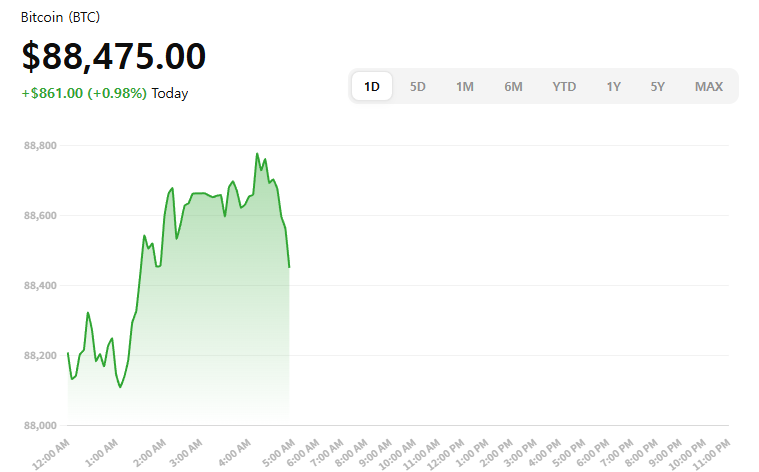Click the chart's lowest dip near 1:00 AM
The height and width of the screenshot is (472, 759).
click(x=120, y=387)
